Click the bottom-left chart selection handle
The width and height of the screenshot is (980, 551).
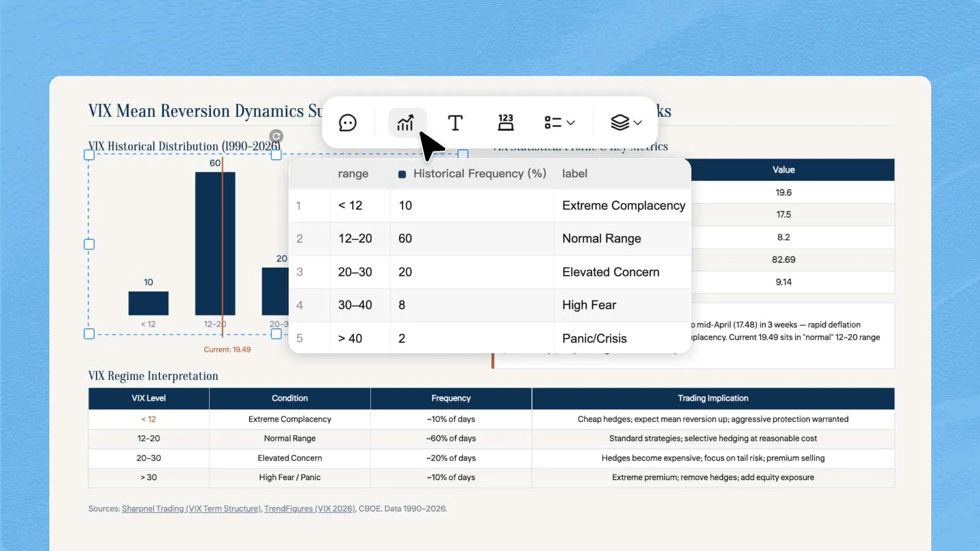(x=89, y=334)
